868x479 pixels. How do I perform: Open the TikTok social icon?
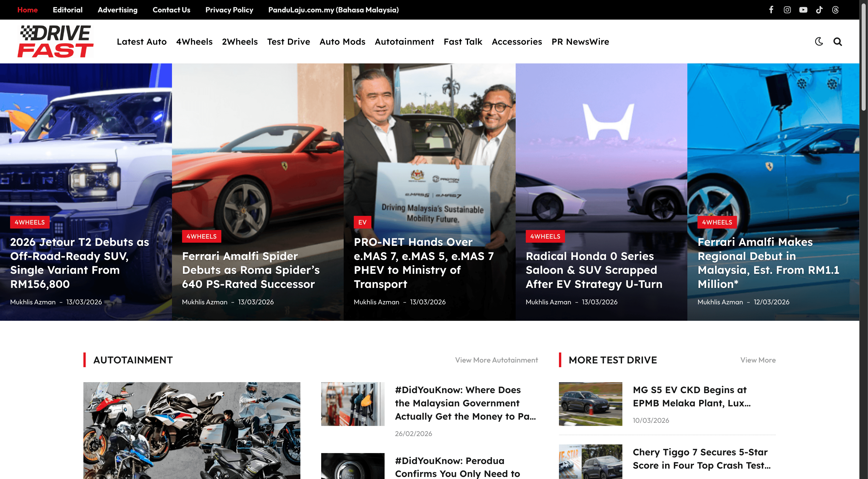[820, 10]
